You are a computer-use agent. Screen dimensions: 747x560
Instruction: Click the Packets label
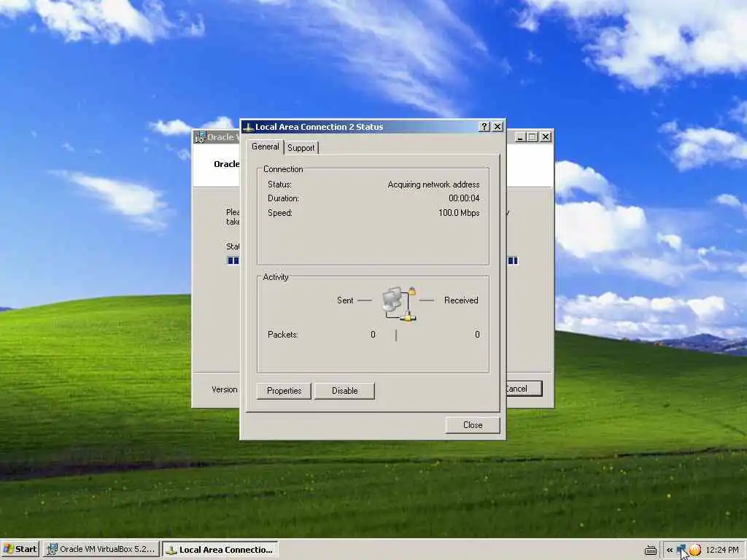click(283, 334)
